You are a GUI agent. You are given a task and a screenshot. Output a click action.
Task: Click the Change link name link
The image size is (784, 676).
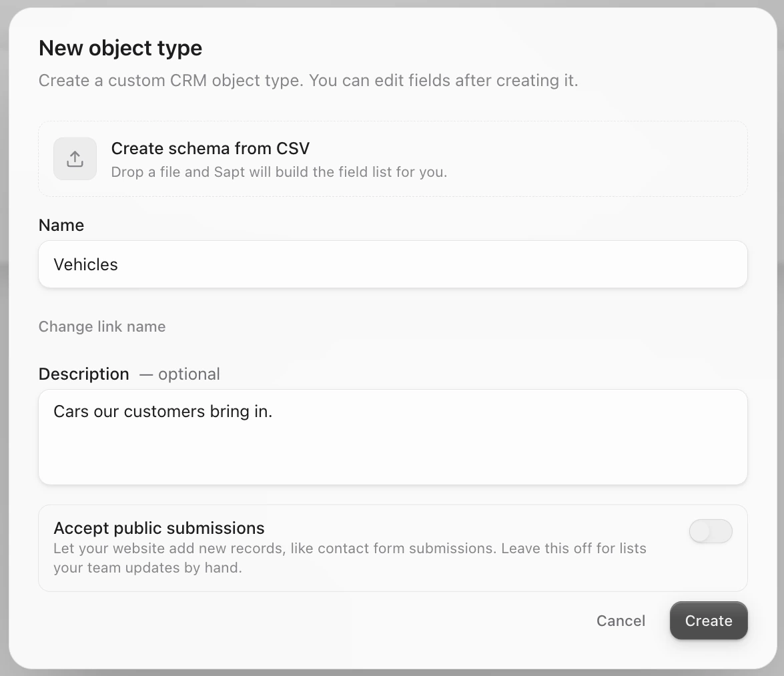click(102, 326)
